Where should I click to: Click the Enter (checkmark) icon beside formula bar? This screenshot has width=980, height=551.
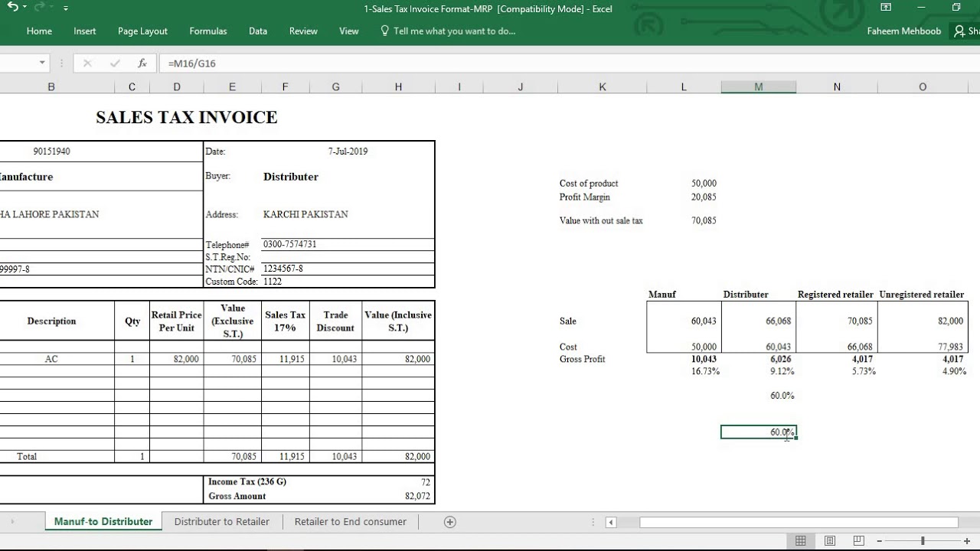tap(113, 63)
